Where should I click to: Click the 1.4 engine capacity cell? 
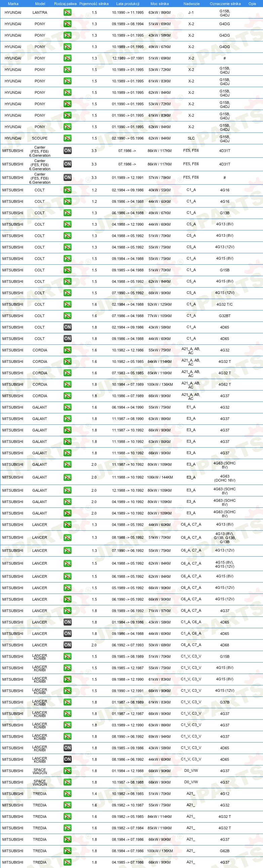pyautogui.click(x=94, y=794)
